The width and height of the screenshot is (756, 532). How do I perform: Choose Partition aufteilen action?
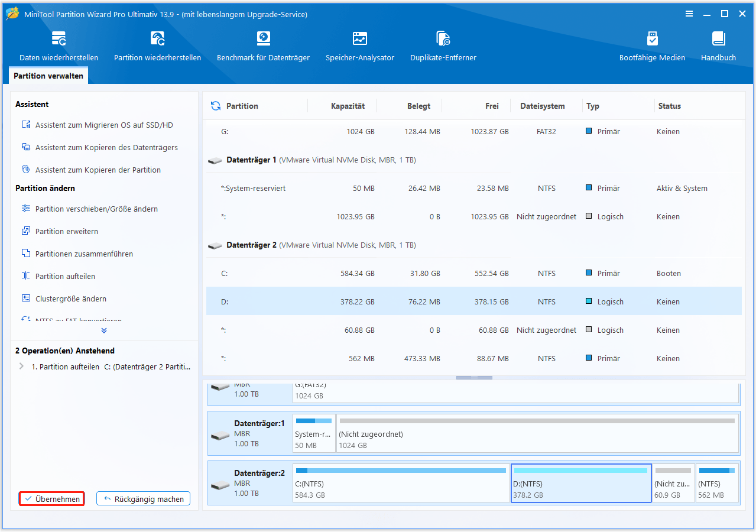click(58, 277)
